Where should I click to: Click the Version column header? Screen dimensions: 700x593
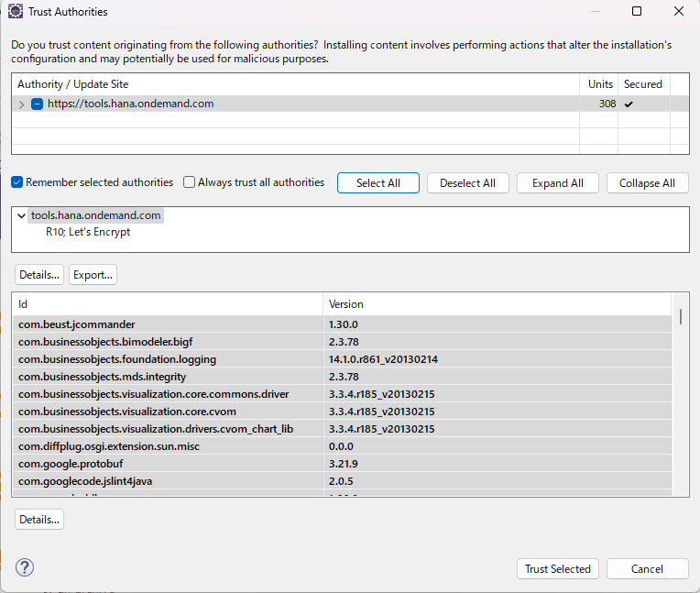(497, 304)
